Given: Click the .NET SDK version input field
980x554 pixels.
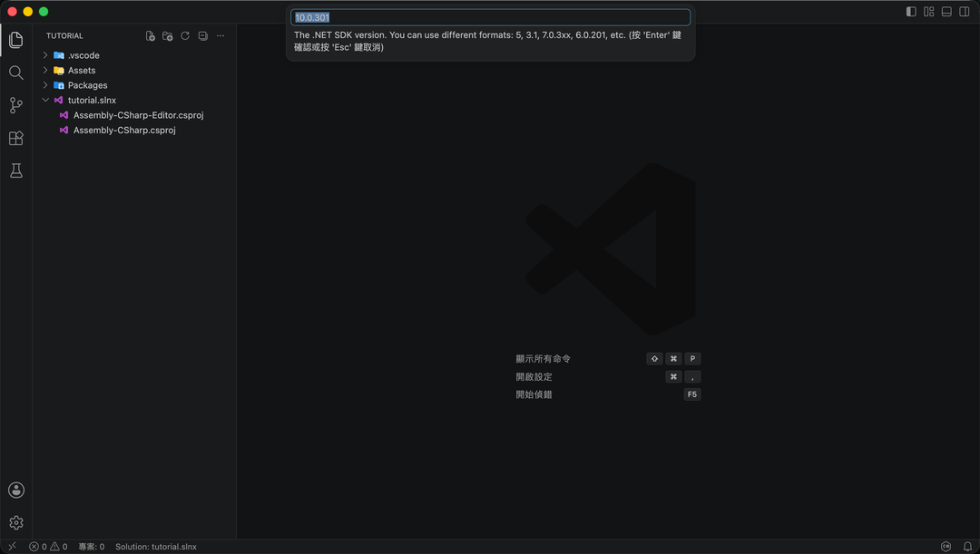Looking at the screenshot, I should pos(491,17).
